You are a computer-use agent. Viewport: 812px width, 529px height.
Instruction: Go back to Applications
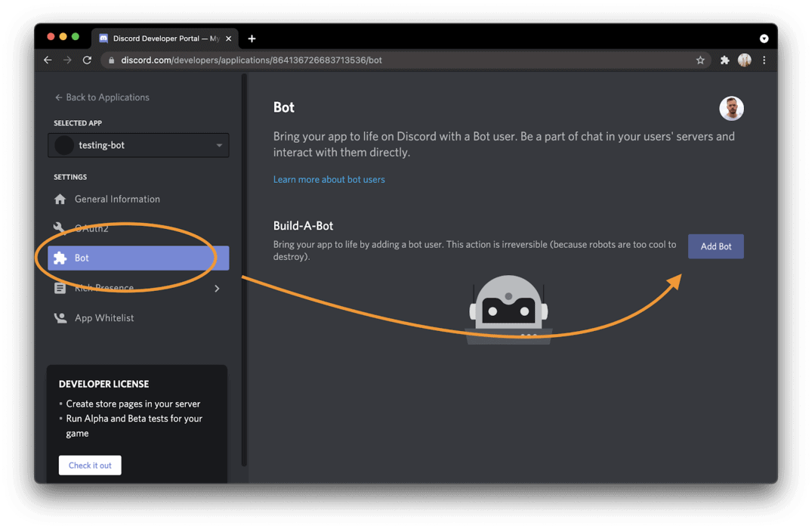[x=102, y=97]
